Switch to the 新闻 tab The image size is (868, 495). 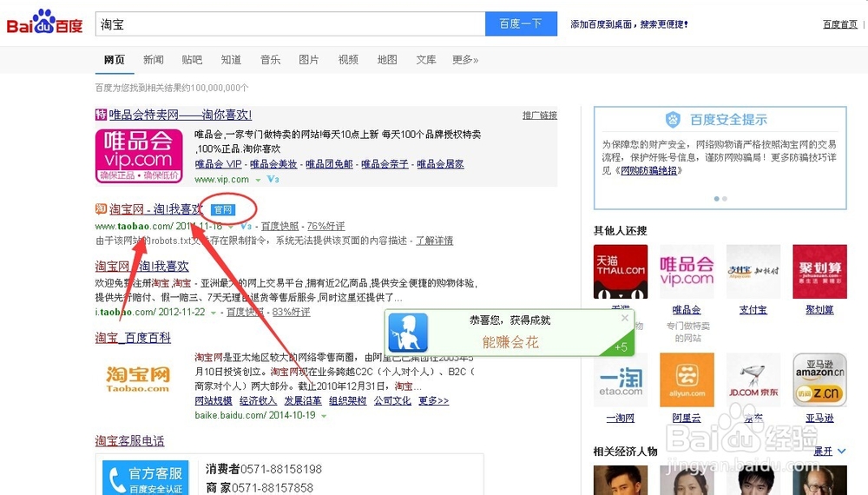pos(154,60)
